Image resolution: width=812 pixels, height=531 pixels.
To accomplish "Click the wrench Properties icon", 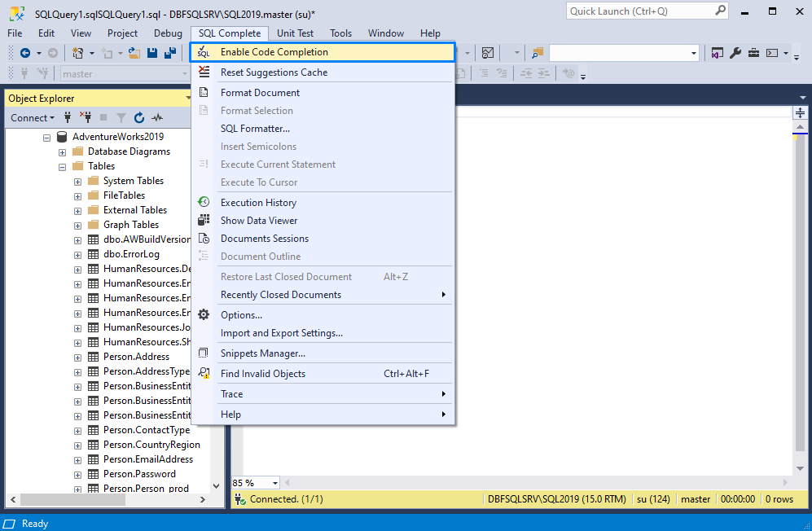I will [x=735, y=53].
